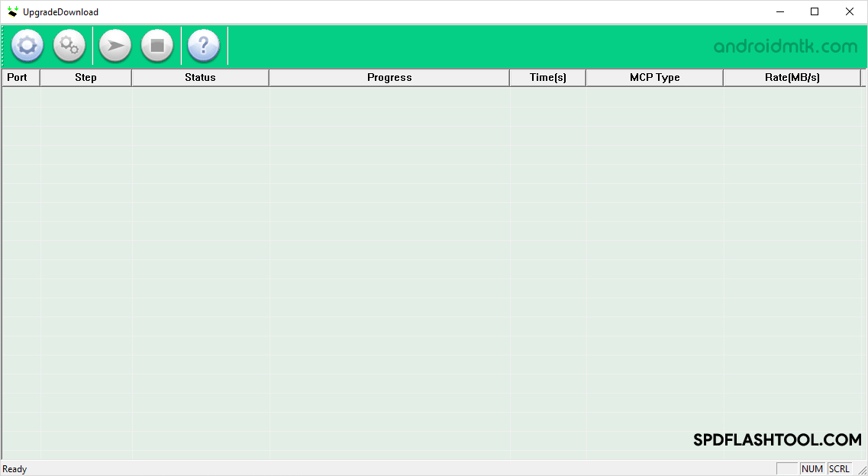The width and height of the screenshot is (868, 476).
Task: Click the Rate(MB/s) column header
Action: coord(792,77)
